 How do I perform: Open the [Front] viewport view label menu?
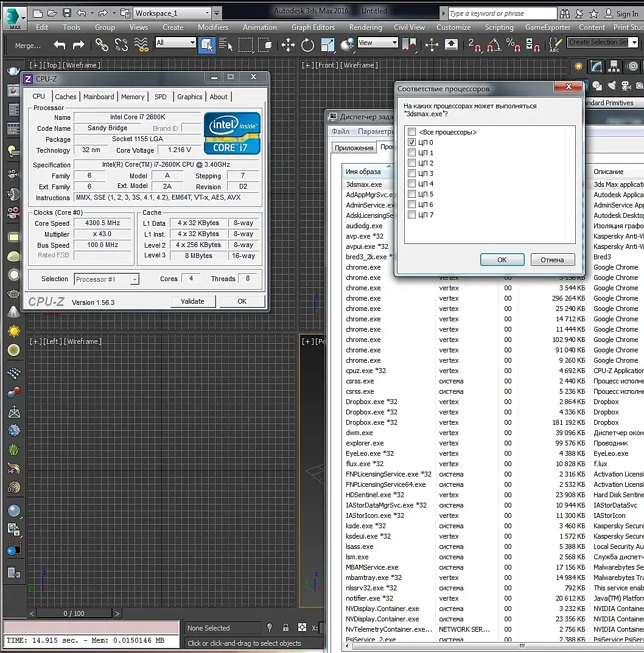point(327,65)
